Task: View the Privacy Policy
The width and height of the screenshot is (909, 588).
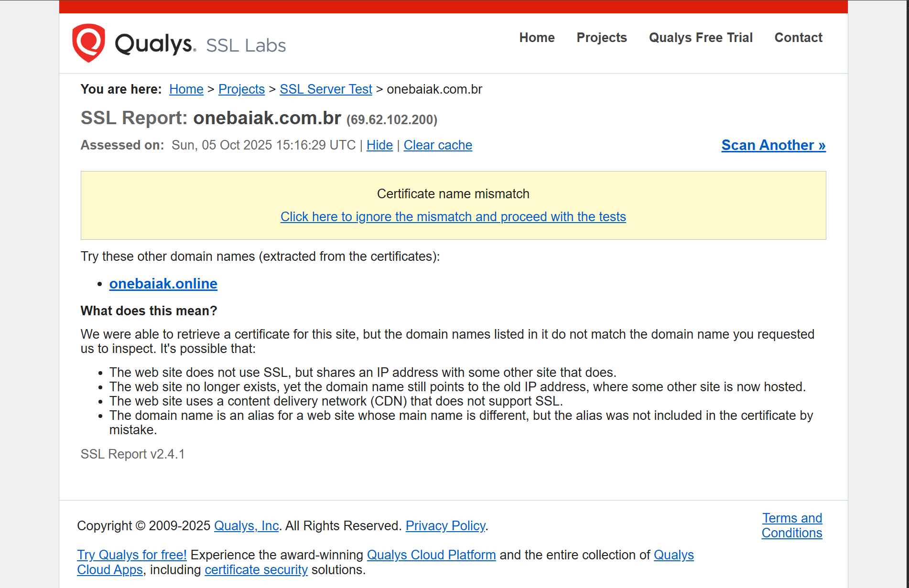Action: 445,526
